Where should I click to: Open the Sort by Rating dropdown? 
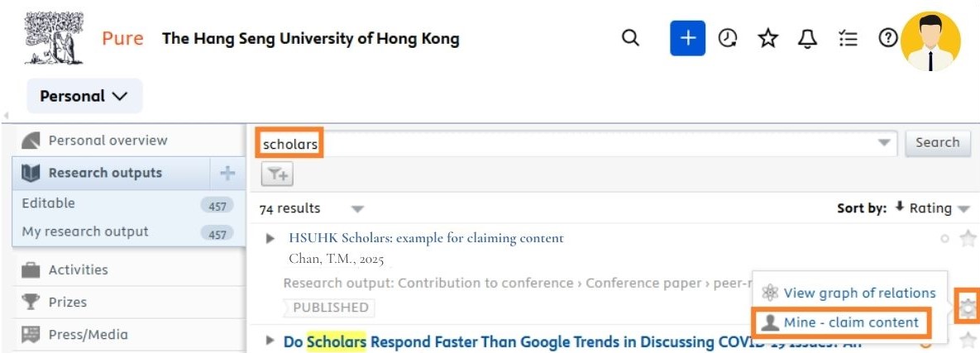coord(931,208)
